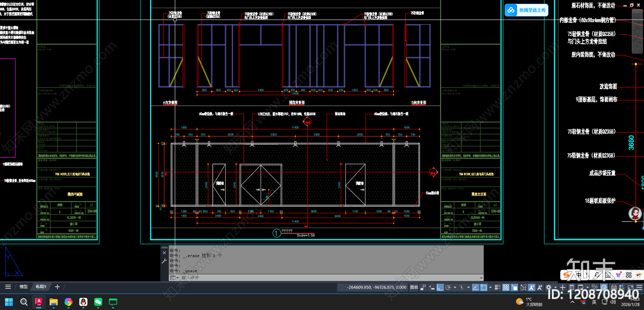The height and width of the screenshot is (310, 644).
Task: Select the 布局1 layout tab
Action: tap(41, 287)
